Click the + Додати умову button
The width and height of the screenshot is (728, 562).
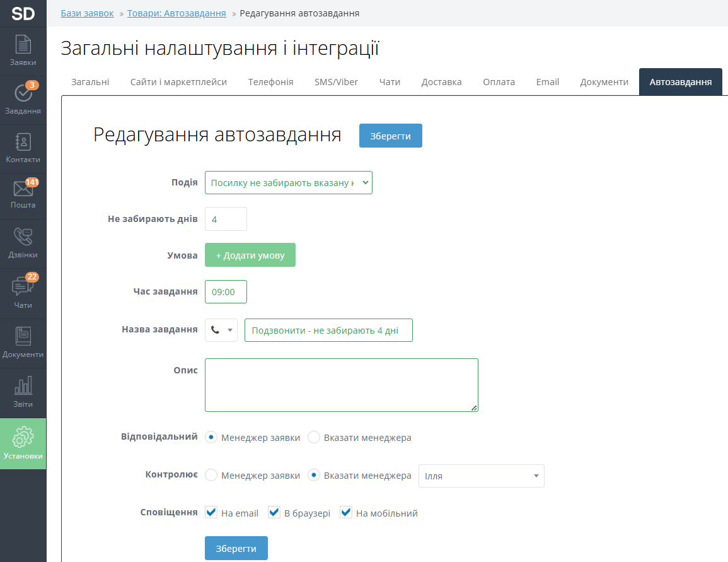click(x=250, y=255)
